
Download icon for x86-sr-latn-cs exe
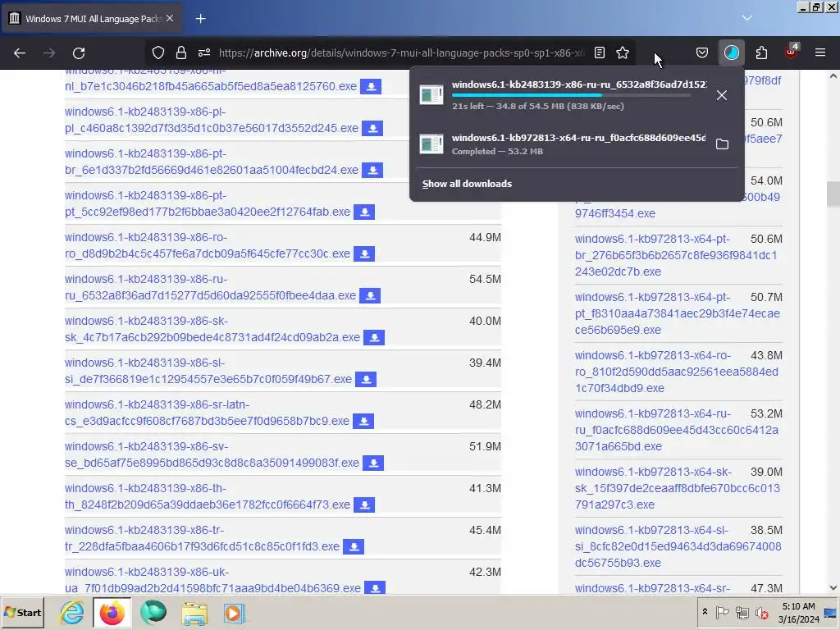pyautogui.click(x=363, y=421)
